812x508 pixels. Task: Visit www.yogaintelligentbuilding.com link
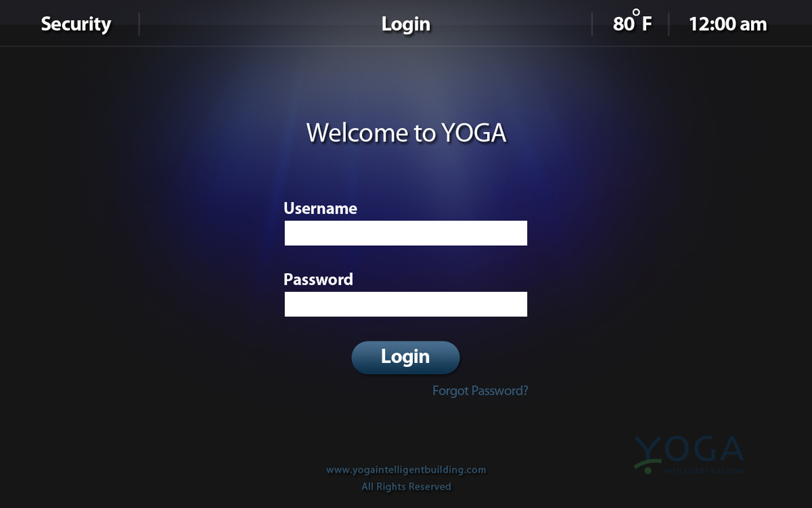(406, 469)
